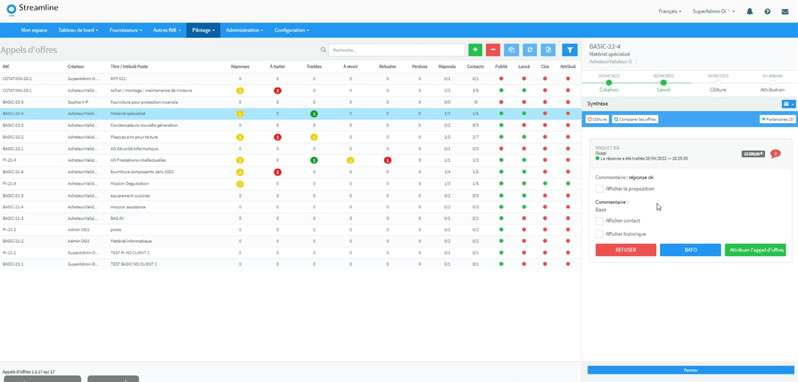Screen dimensions: 798x382
Task: Open the Synthèse view selector dropdown
Action: click(x=788, y=104)
